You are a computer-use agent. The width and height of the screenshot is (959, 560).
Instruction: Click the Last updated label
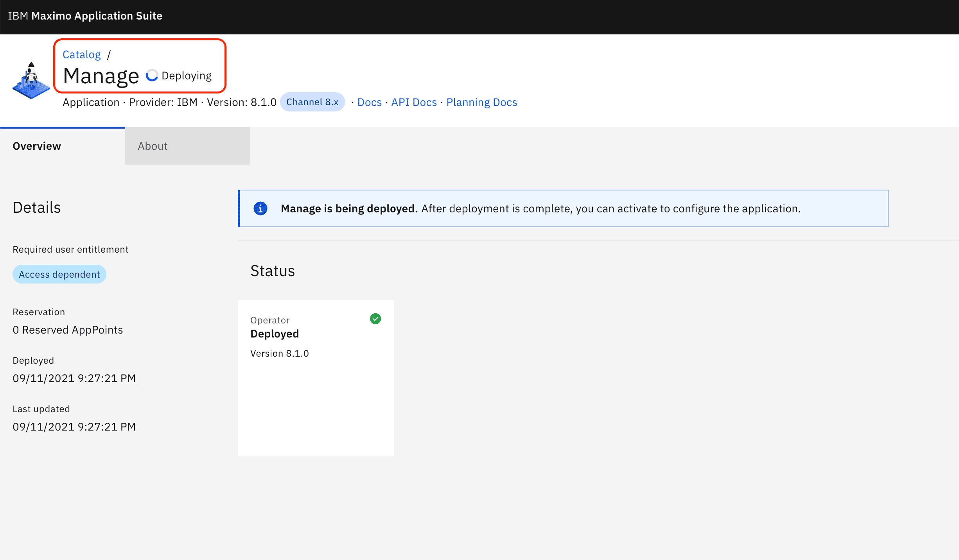[x=41, y=409]
